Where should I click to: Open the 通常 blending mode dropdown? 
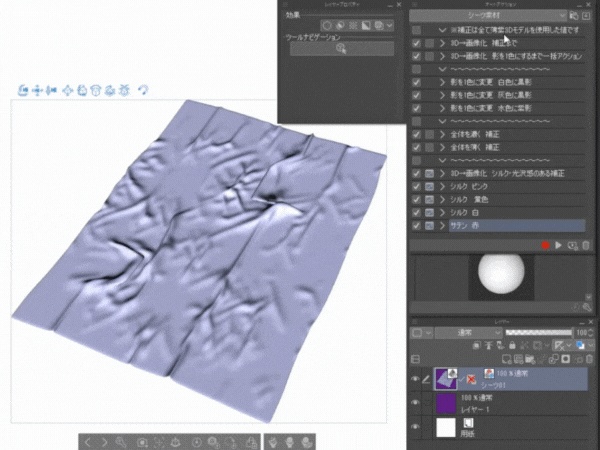coord(468,333)
